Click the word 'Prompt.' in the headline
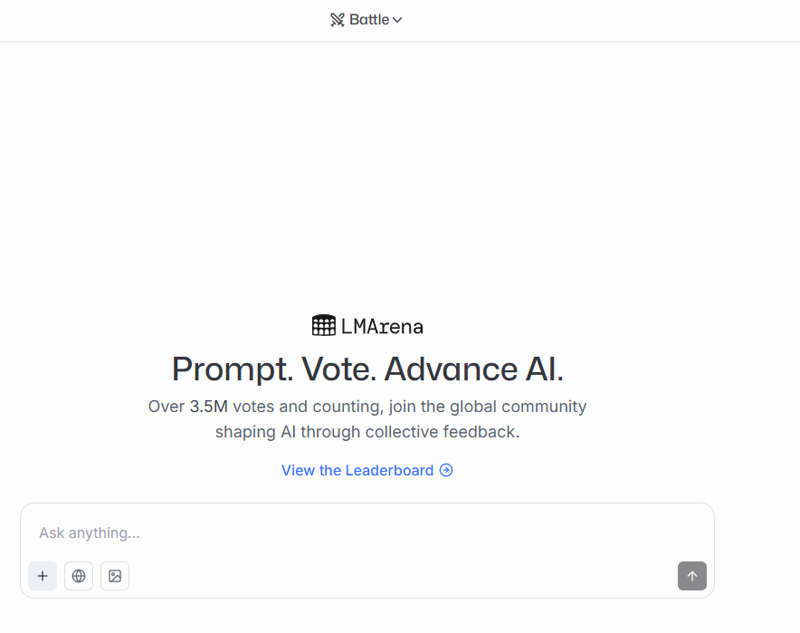This screenshot has width=800, height=633. (233, 369)
